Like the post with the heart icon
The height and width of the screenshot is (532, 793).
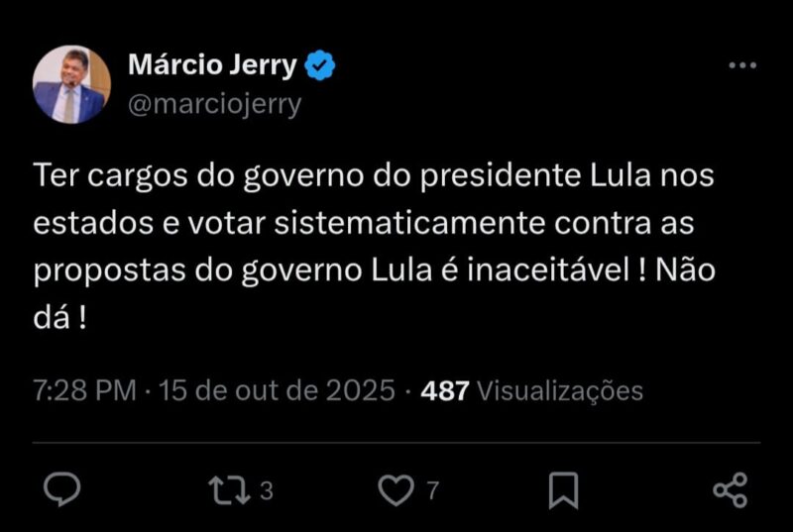[x=397, y=490]
